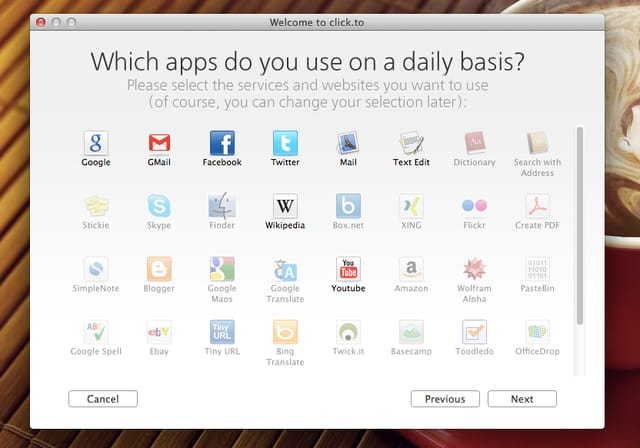Select the XING icon
This screenshot has height=448, width=640.
(x=411, y=206)
